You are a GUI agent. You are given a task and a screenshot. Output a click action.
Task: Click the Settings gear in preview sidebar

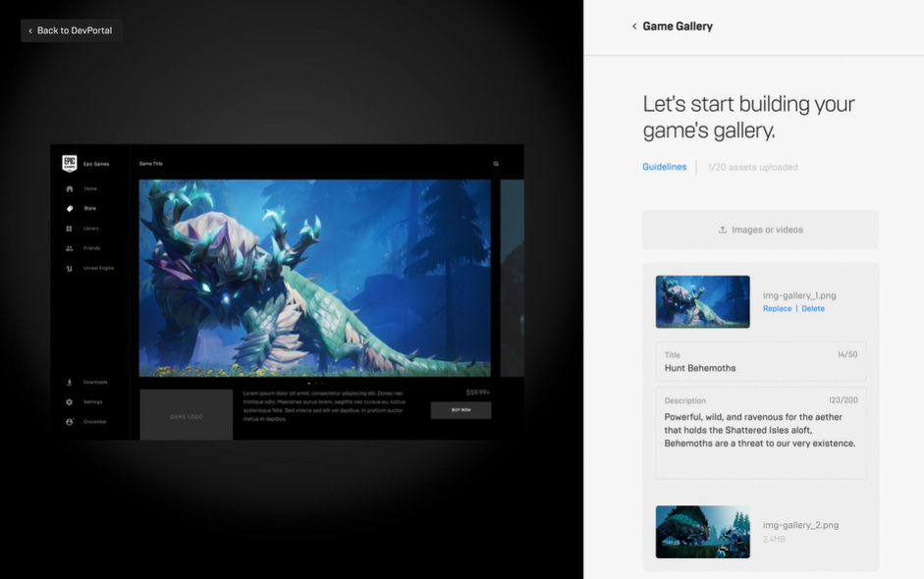point(69,402)
